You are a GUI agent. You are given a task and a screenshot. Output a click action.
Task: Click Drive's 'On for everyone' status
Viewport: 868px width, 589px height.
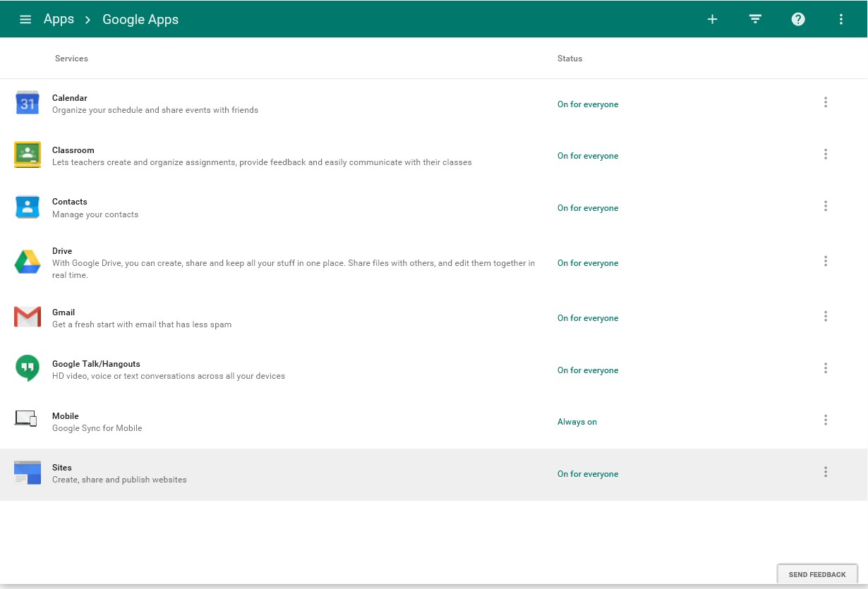(x=588, y=263)
